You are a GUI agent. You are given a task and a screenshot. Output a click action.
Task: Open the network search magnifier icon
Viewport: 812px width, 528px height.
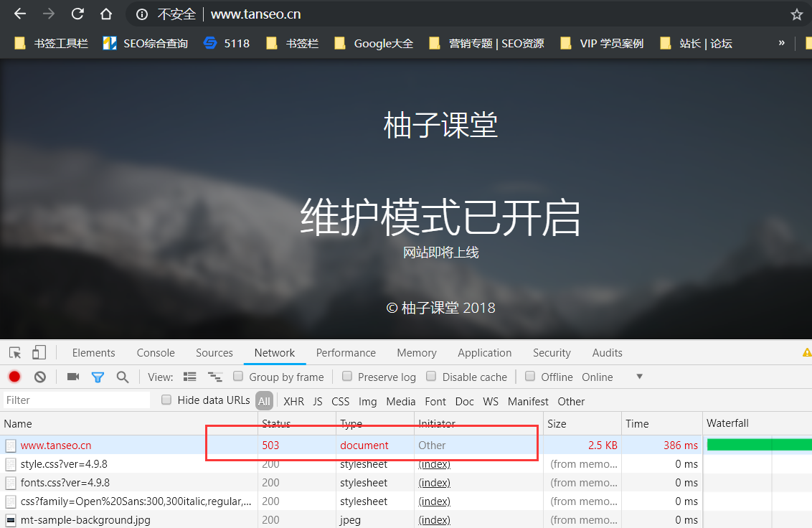122,377
